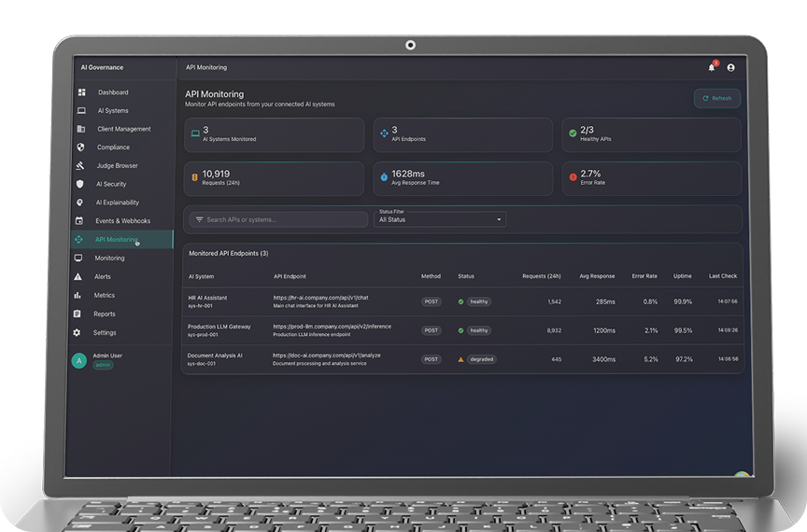Click the Admin User avatar

point(79,361)
